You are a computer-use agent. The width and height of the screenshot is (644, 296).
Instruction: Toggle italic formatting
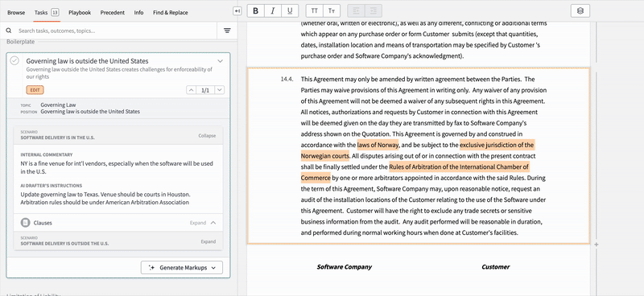(273, 11)
